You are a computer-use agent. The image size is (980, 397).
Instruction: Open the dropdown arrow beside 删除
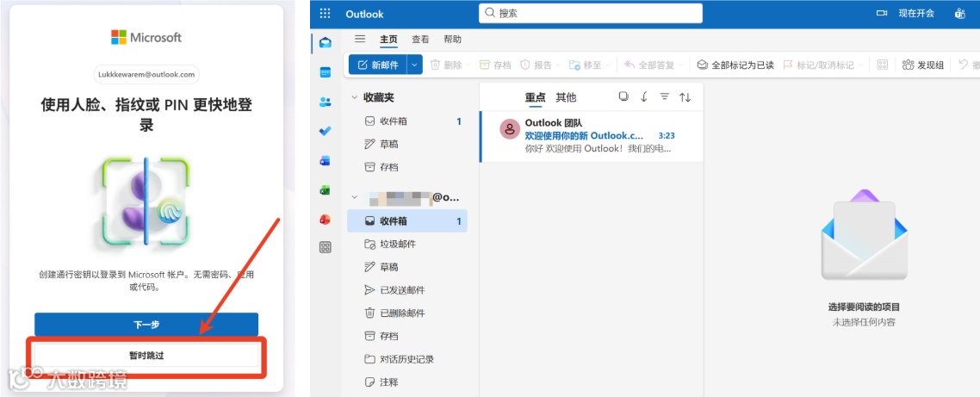(468, 65)
